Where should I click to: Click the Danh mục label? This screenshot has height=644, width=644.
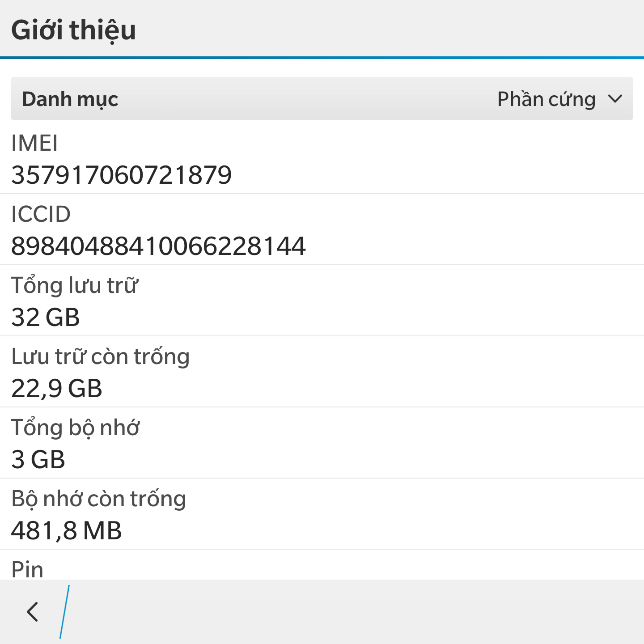tap(70, 99)
